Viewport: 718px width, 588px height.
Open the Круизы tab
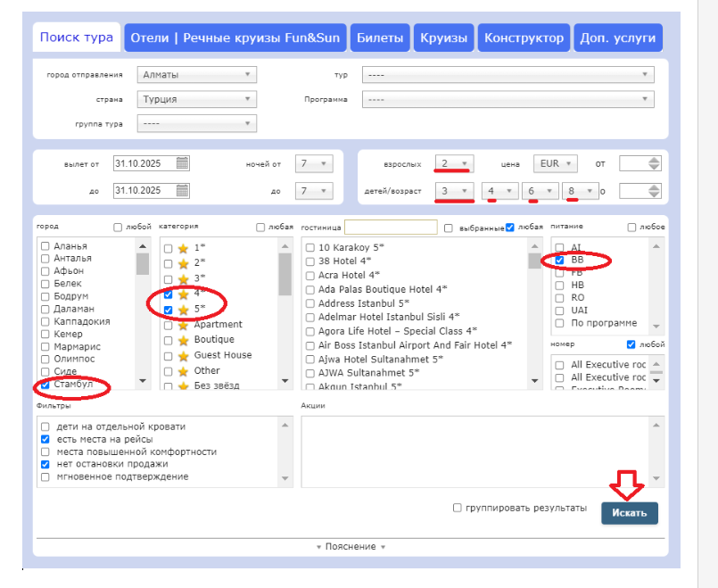[443, 37]
